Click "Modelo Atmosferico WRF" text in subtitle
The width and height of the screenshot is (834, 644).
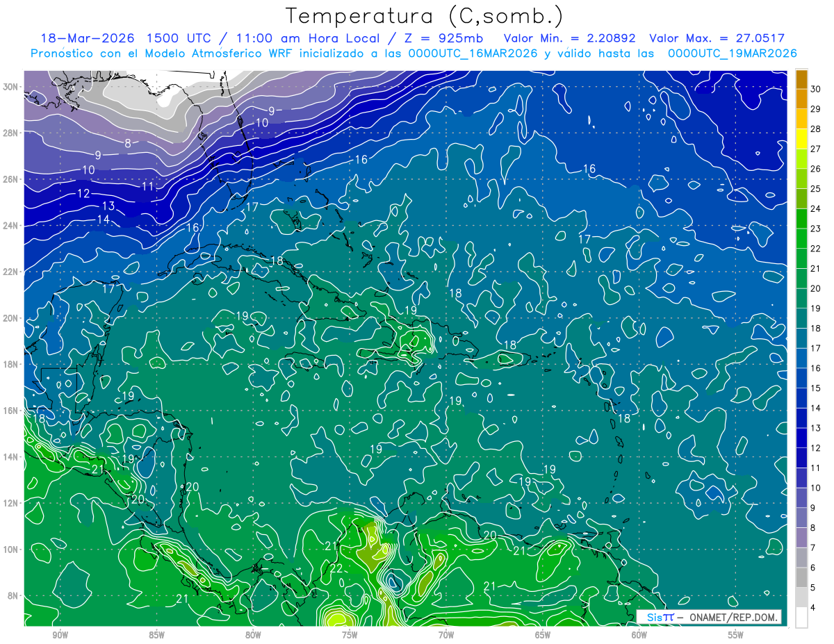click(x=219, y=53)
